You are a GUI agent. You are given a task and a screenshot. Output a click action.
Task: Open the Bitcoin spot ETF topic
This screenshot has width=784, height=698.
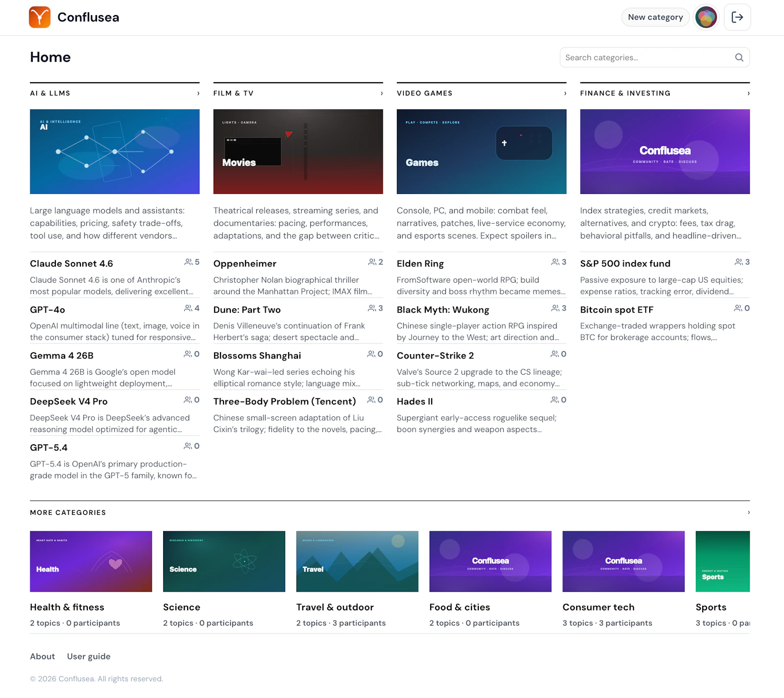click(617, 310)
